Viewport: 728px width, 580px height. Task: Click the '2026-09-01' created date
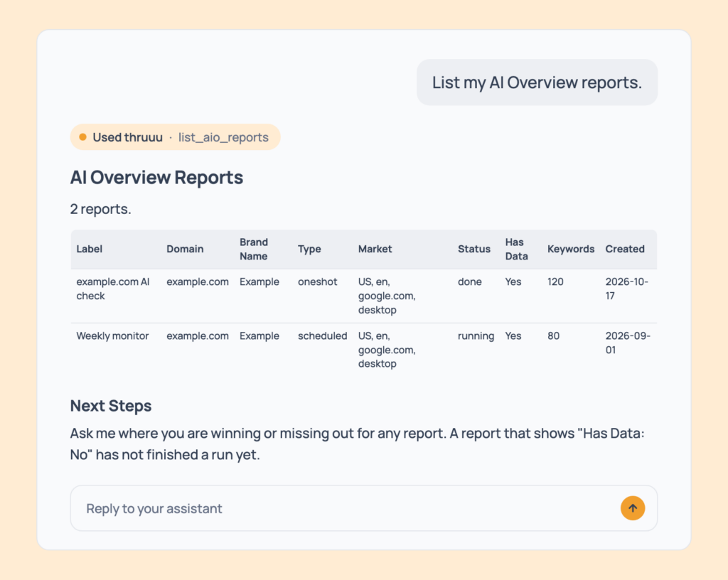pos(628,343)
